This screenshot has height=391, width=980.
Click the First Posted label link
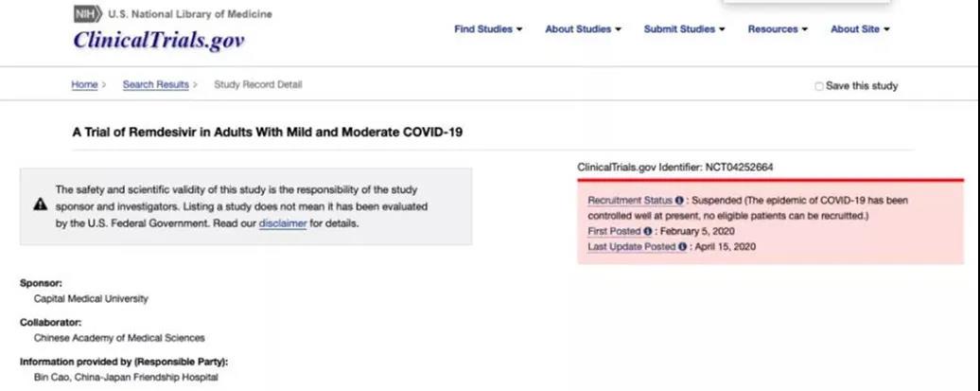click(614, 231)
